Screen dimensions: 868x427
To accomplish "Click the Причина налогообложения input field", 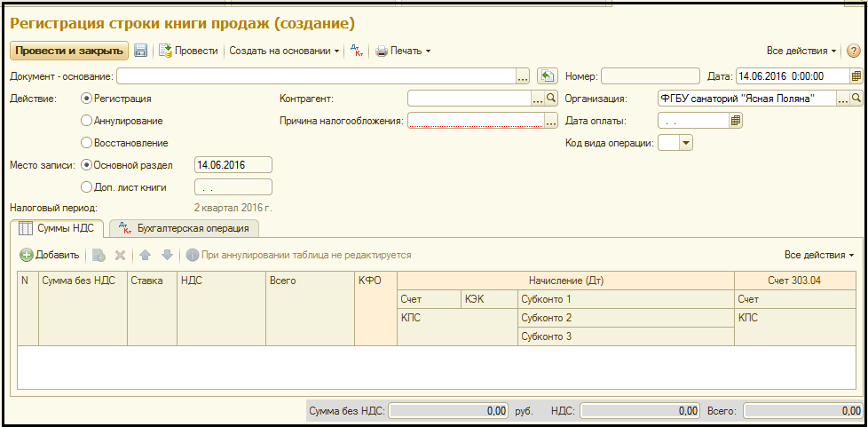I will [476, 121].
